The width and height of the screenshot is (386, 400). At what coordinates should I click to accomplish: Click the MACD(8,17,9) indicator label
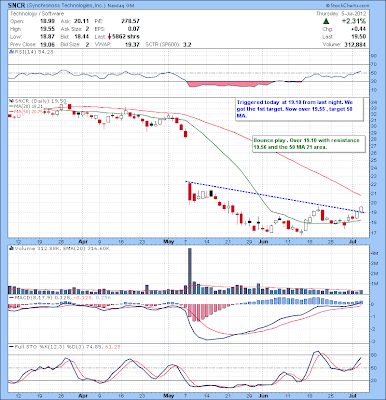60,297
